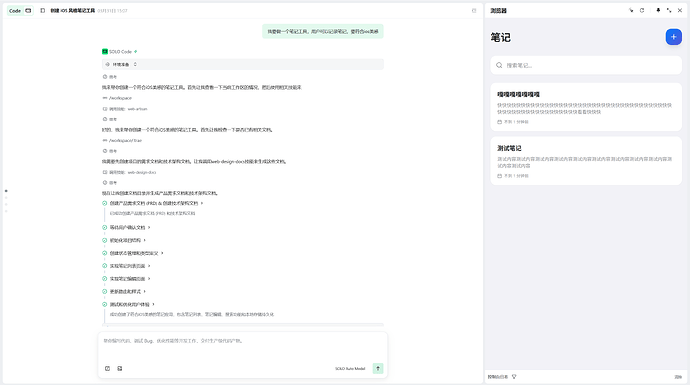Screen dimensions: 690x385
Task: Click the web-artisan skill link
Action: [137, 109]
